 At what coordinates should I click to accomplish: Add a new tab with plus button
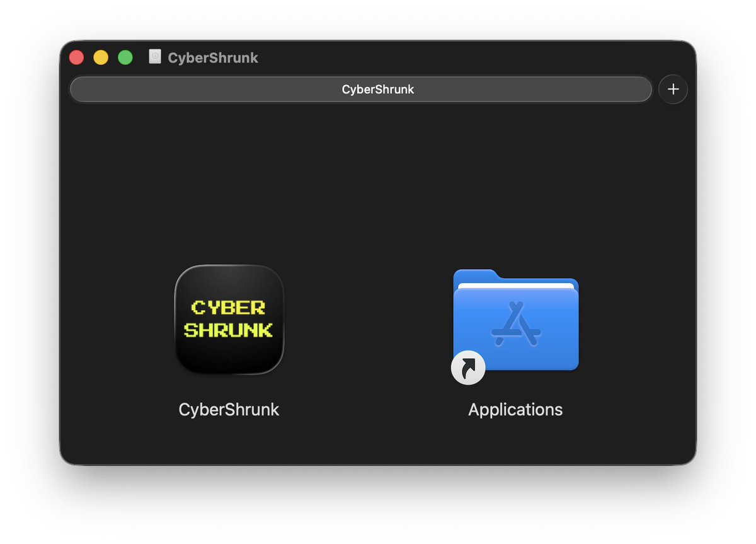pyautogui.click(x=673, y=90)
